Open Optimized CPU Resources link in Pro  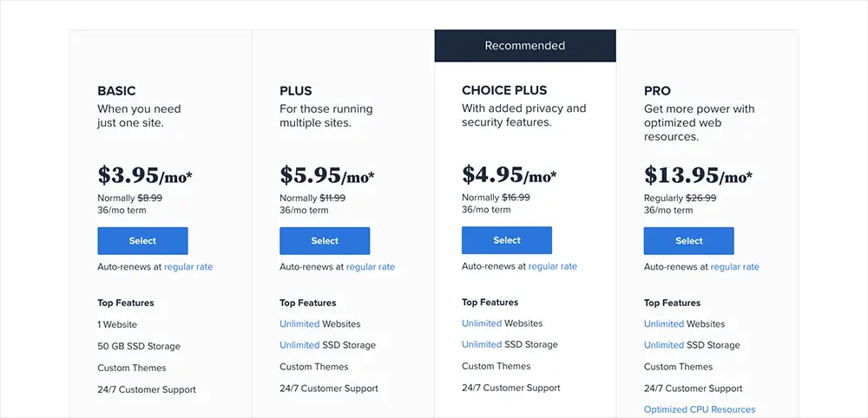[x=699, y=409]
